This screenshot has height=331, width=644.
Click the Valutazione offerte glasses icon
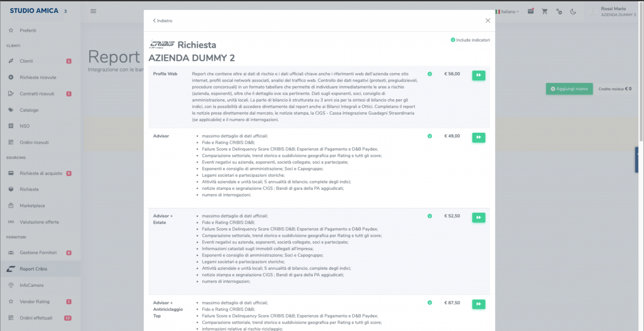(11, 222)
